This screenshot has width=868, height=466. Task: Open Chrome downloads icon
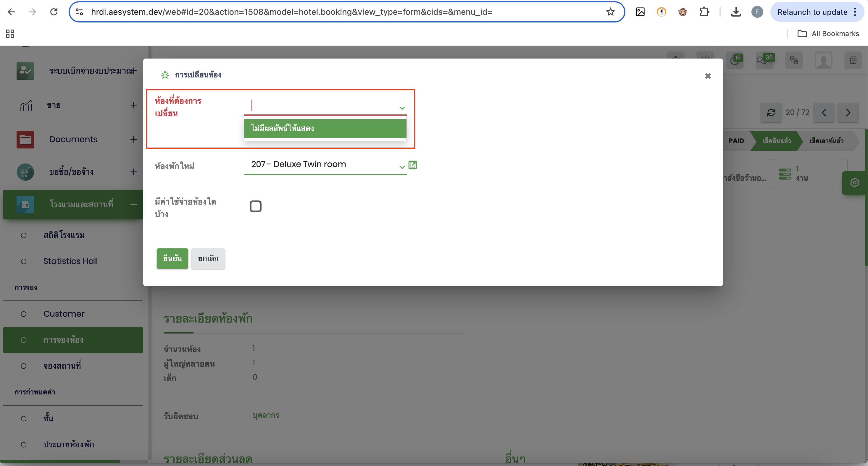(735, 12)
